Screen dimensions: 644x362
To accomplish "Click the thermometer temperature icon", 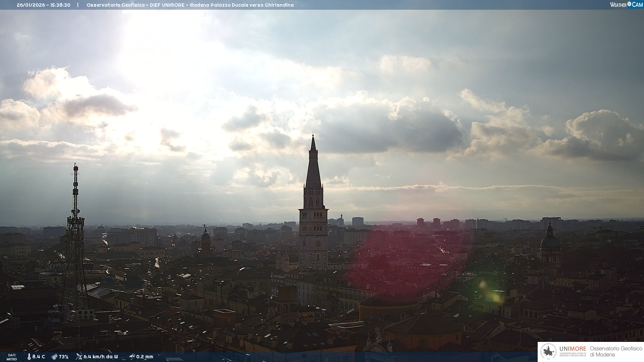I will (x=29, y=357).
